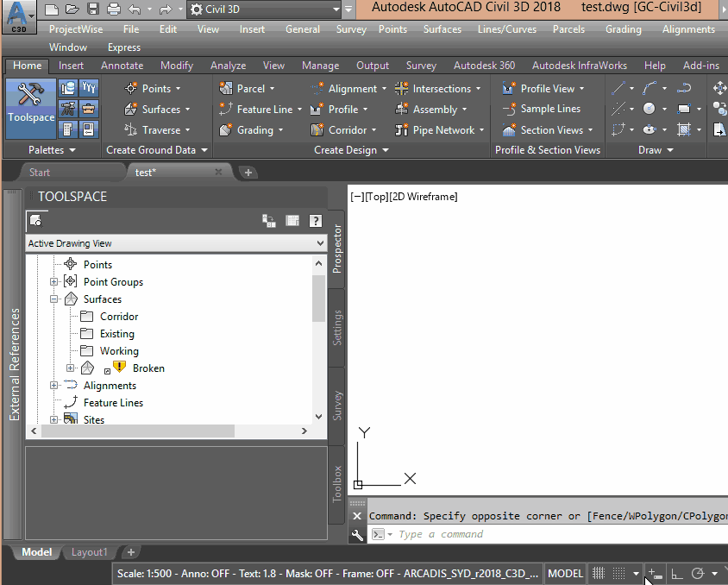Click the Open folder icon in quick access toolbar
The width and height of the screenshot is (728, 585).
[72, 9]
